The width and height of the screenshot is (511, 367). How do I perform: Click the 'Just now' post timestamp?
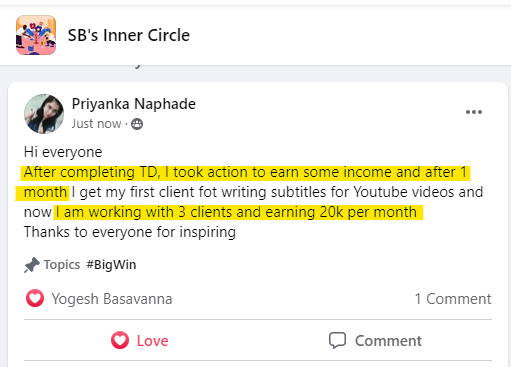pos(96,124)
